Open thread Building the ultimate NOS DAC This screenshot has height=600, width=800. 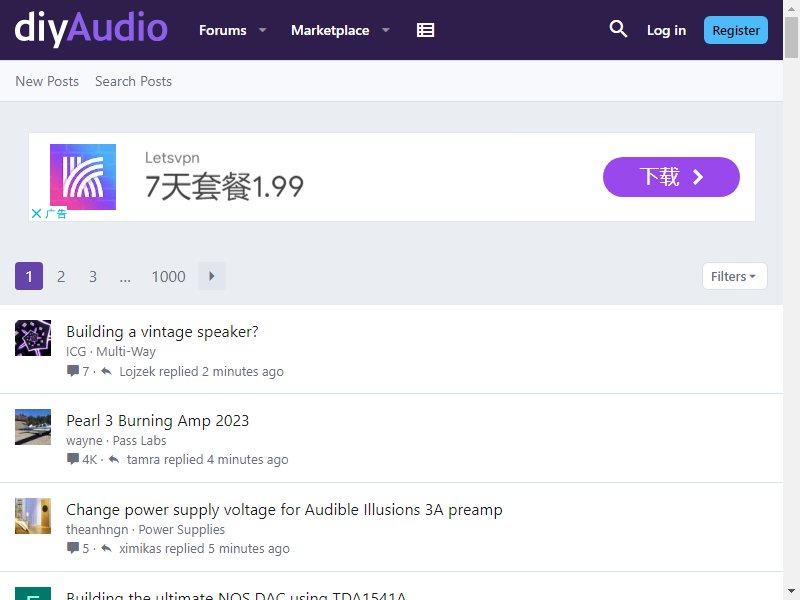coord(236,595)
